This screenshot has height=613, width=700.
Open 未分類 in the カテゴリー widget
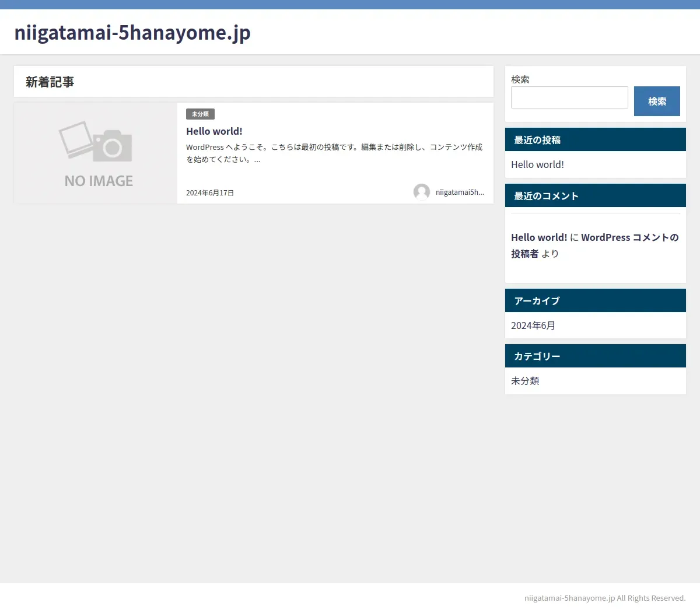(525, 381)
